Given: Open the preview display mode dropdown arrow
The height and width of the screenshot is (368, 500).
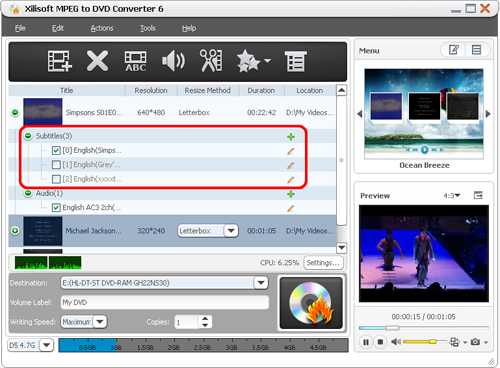Looking at the screenshot, I should pos(465,342).
